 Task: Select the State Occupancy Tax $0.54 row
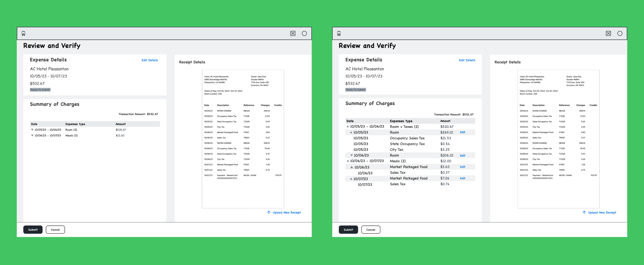tap(410, 144)
